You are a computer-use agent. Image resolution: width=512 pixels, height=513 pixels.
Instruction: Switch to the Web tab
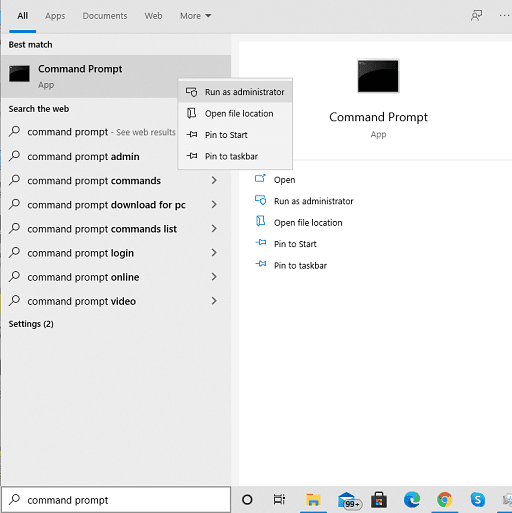click(153, 16)
